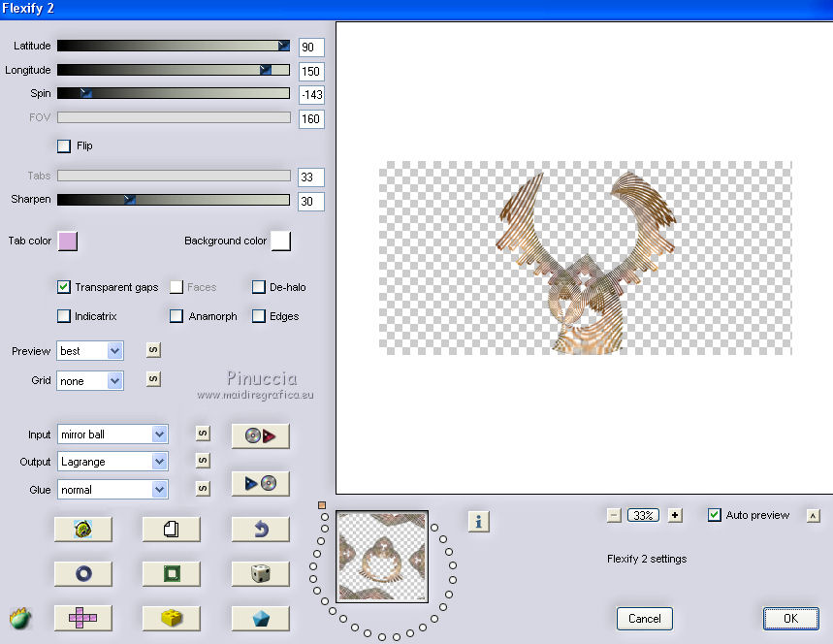The width and height of the screenshot is (833, 644).
Task: Enable the De-halo checkbox
Action: click(x=259, y=287)
